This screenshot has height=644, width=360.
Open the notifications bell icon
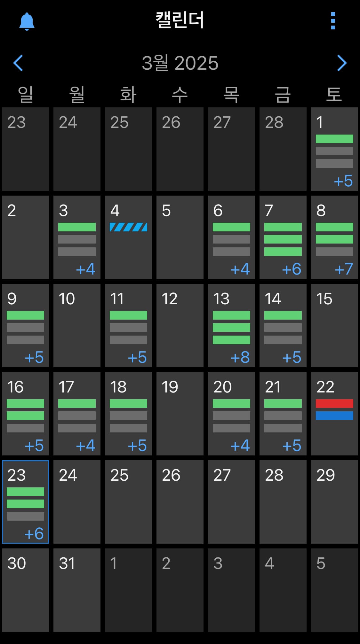[27, 21]
